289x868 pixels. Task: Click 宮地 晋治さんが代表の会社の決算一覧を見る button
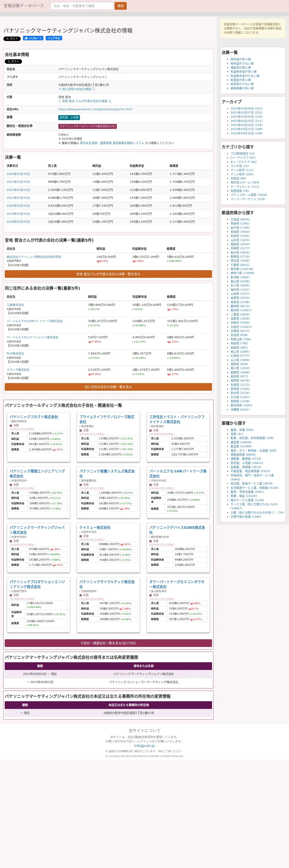[108, 274]
